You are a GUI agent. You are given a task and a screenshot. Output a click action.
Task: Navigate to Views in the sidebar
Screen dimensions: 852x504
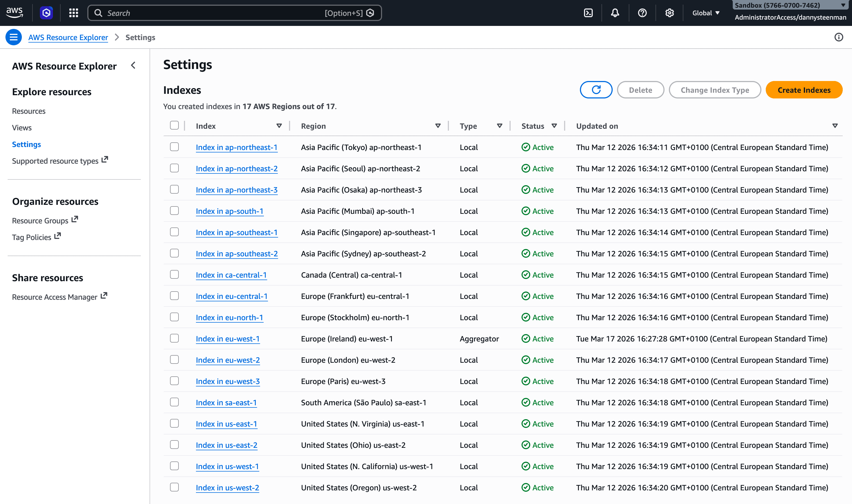pos(21,127)
